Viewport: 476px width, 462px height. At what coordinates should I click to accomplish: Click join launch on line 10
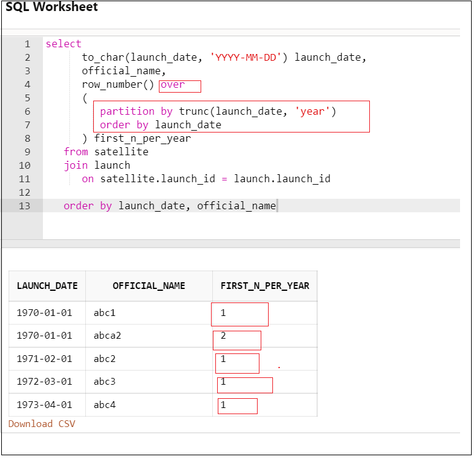97,166
